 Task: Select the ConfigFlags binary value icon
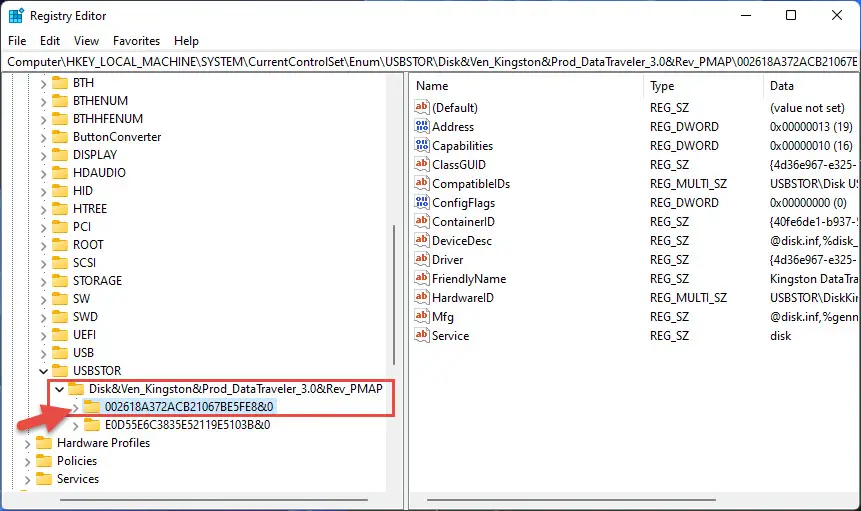(x=422, y=203)
